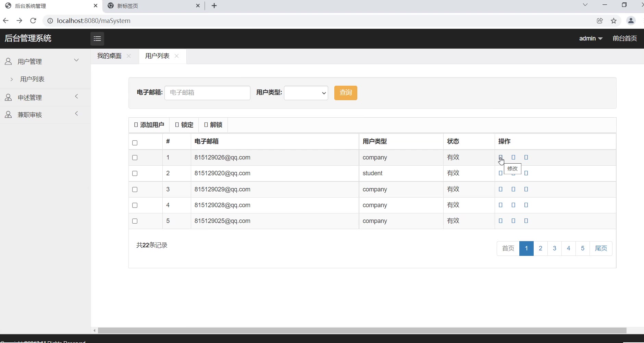Check the box for 815129025@qq.com

(135, 221)
